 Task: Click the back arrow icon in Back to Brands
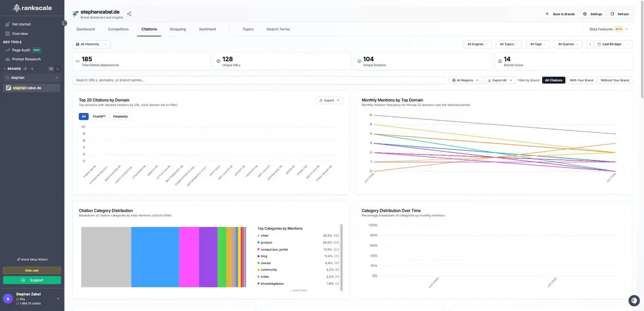(547, 14)
